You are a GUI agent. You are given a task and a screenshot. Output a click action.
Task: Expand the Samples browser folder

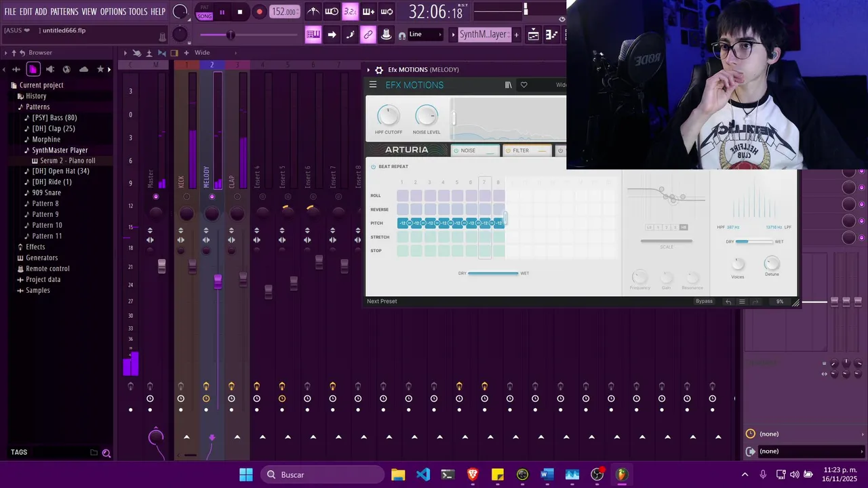pyautogui.click(x=37, y=290)
